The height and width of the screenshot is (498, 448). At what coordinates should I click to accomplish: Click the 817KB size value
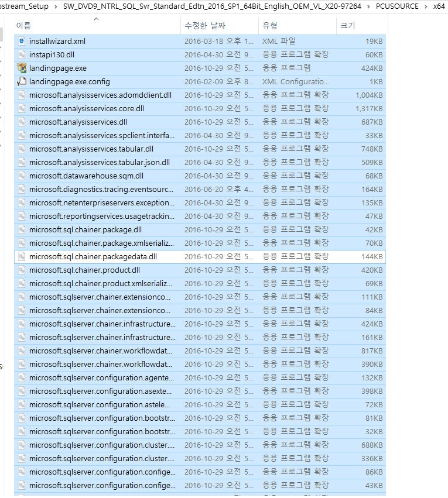372,351
